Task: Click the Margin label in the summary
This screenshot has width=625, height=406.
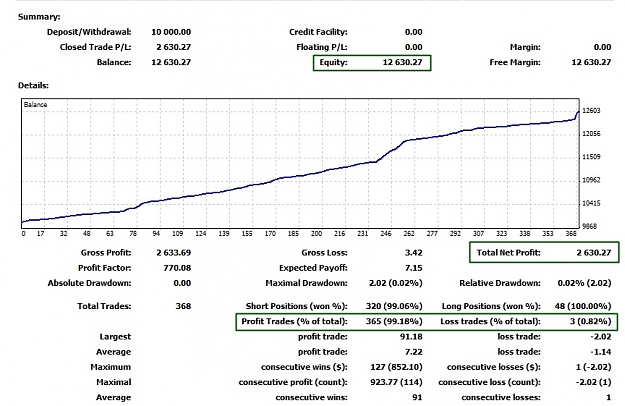Action: click(x=525, y=47)
